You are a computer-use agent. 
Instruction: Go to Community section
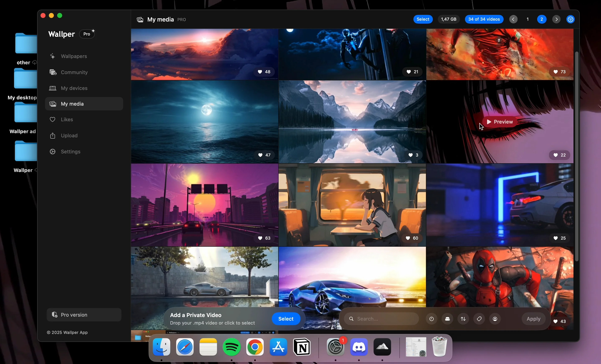point(84,72)
